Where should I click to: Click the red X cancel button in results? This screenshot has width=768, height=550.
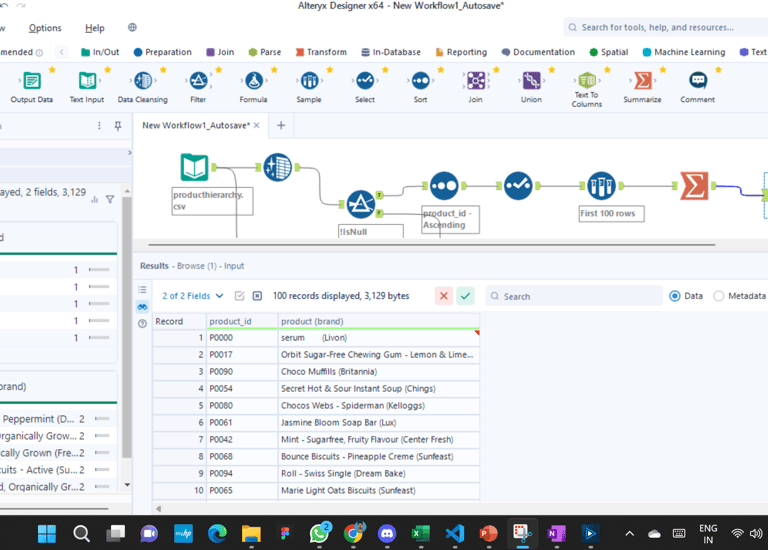[x=444, y=296]
